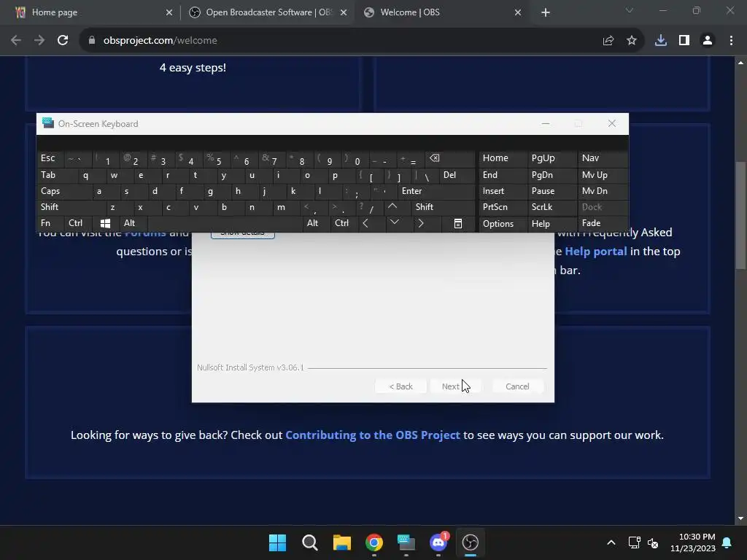
Task: Click the Home key on keyboard
Action: pos(503,158)
